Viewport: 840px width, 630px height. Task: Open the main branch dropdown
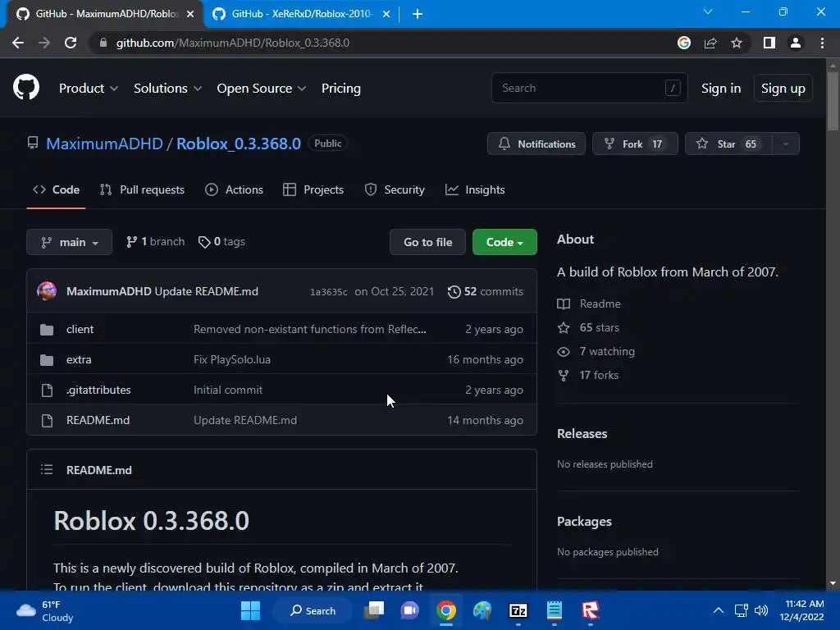69,242
